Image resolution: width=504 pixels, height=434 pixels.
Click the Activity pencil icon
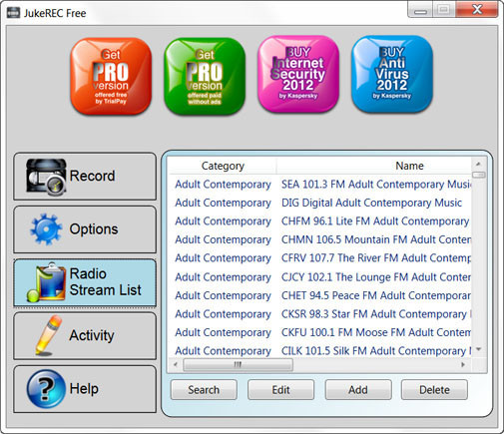(x=49, y=335)
